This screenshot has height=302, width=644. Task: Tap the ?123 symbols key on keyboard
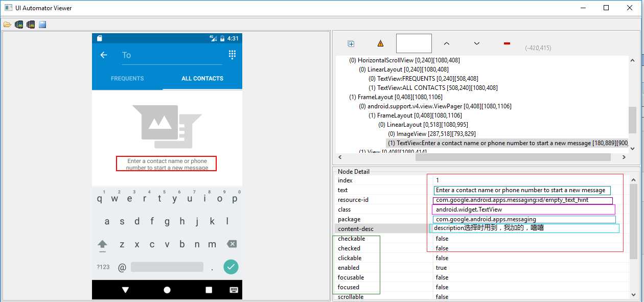pyautogui.click(x=103, y=267)
